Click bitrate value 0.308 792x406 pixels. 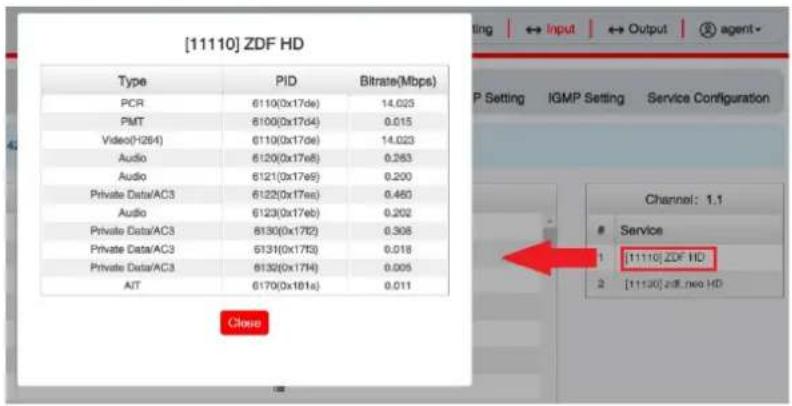coord(398,231)
